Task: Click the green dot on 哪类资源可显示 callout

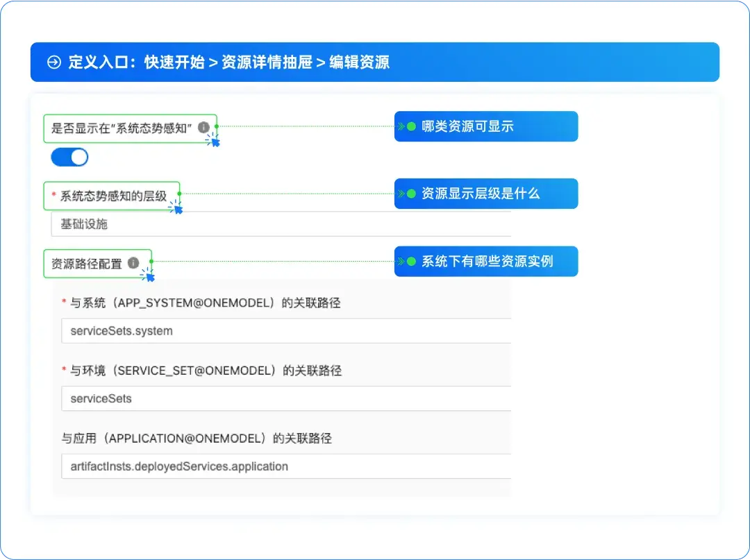Action: 411,126
